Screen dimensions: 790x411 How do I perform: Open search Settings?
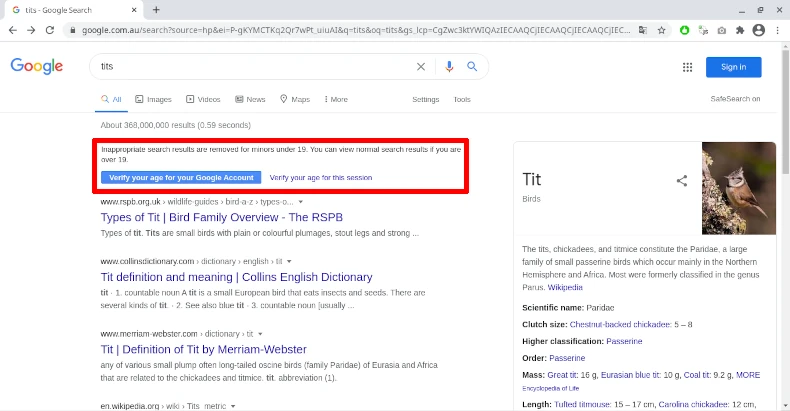click(426, 100)
